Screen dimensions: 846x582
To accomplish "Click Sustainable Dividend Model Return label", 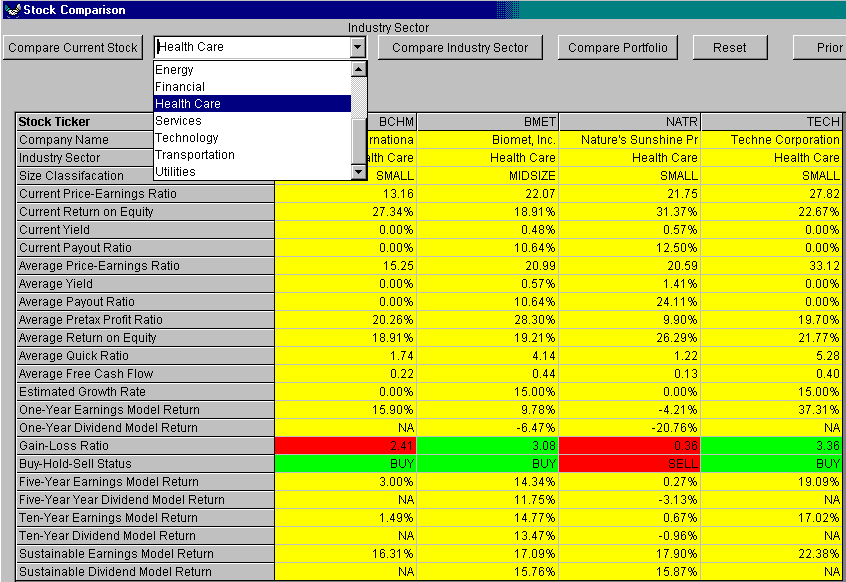I will (145, 571).
